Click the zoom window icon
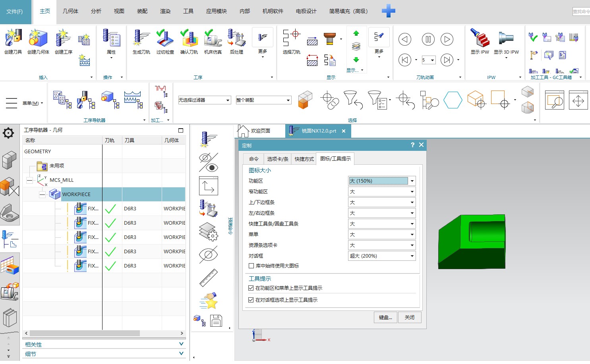Image resolution: width=590 pixels, height=364 pixels. [554, 100]
